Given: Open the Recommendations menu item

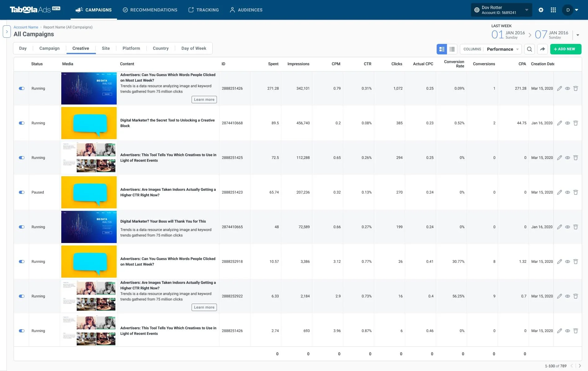Looking at the screenshot, I should click(150, 10).
